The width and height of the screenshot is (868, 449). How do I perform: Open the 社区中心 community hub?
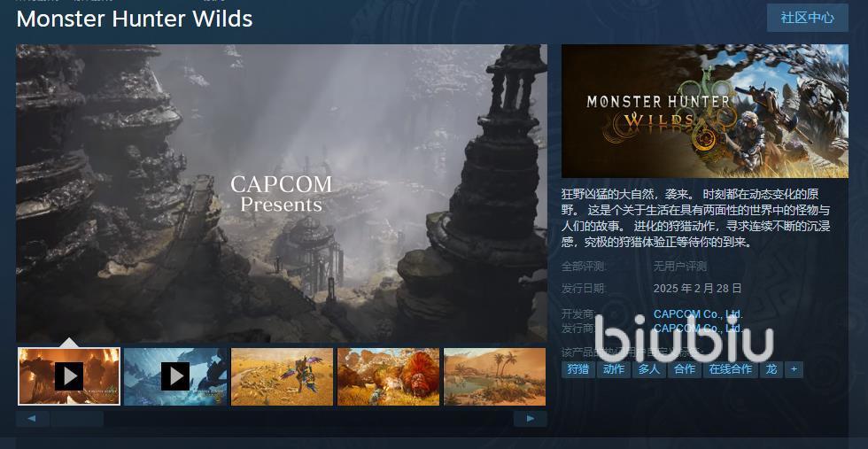808,18
